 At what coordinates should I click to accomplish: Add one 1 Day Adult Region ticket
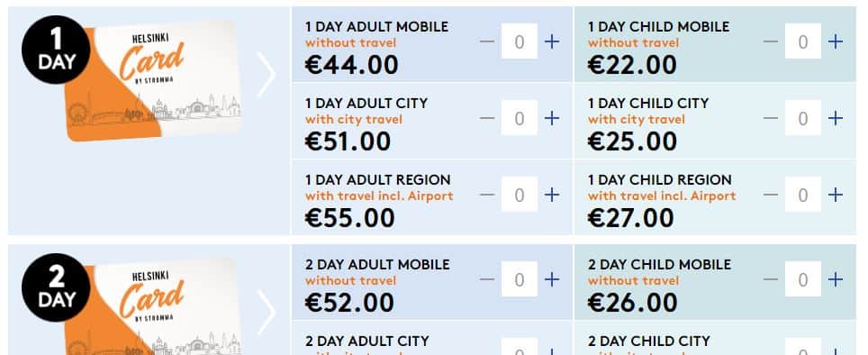(552, 195)
